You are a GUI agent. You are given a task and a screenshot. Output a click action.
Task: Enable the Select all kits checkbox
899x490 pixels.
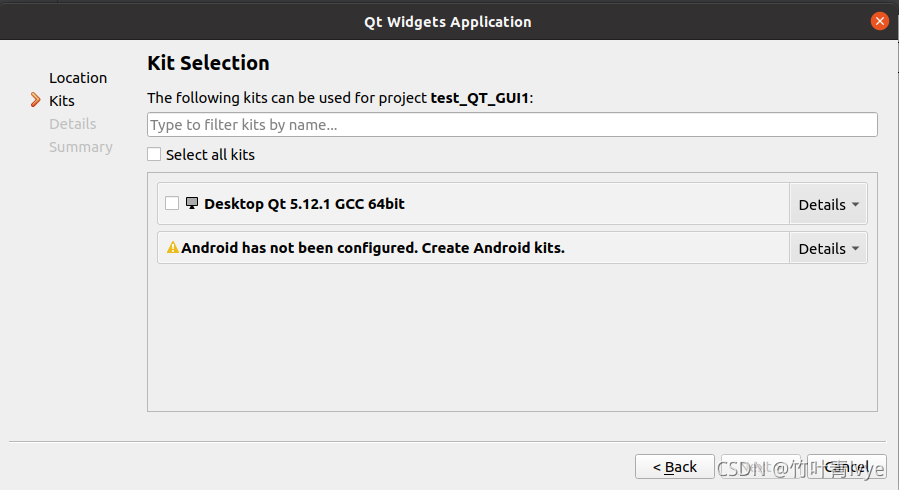(154, 154)
